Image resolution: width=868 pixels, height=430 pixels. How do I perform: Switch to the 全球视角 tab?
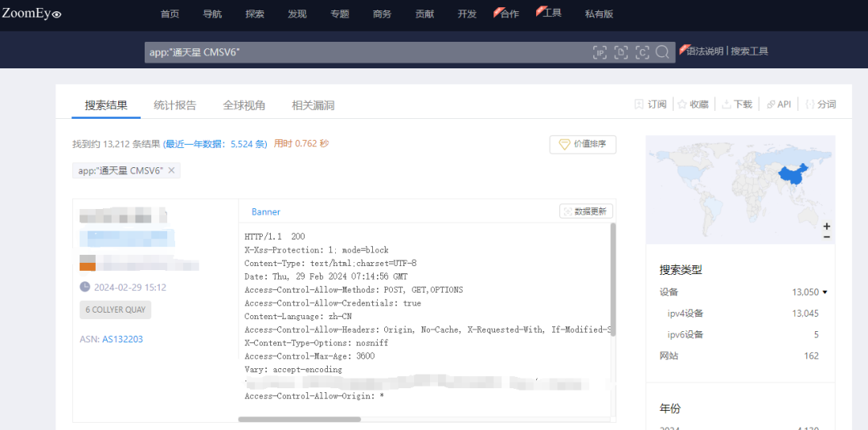(244, 105)
